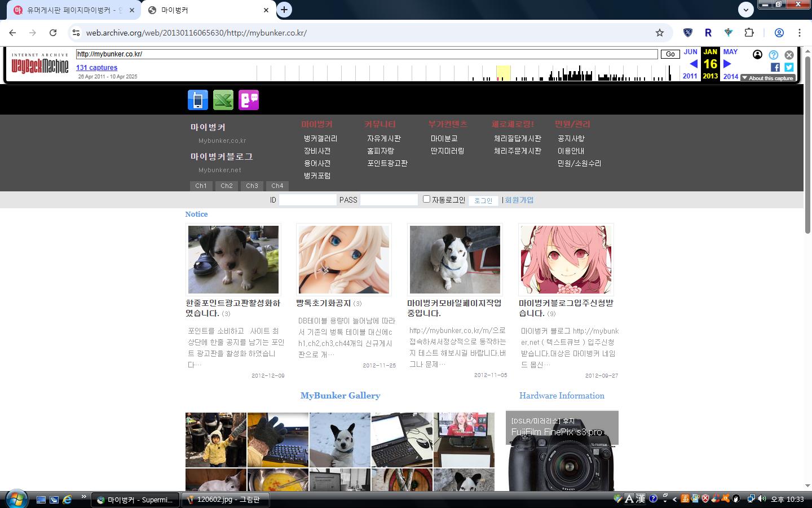Go to next capture arrow
The width and height of the screenshot is (812, 508).
click(727, 64)
